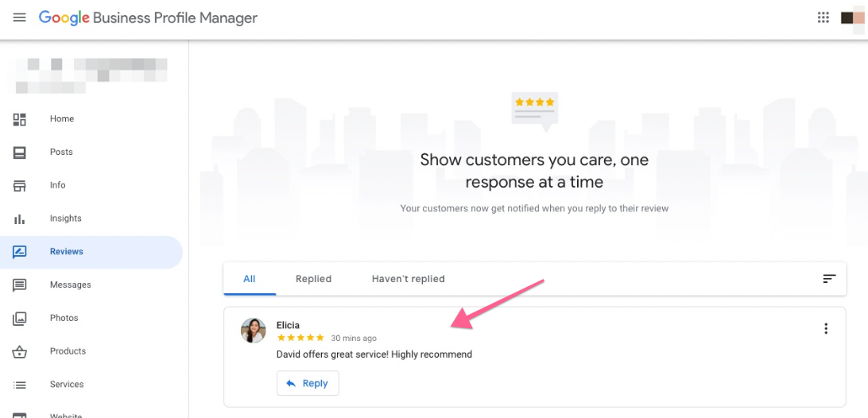
Task: Select the Products basket icon
Action: point(19,351)
